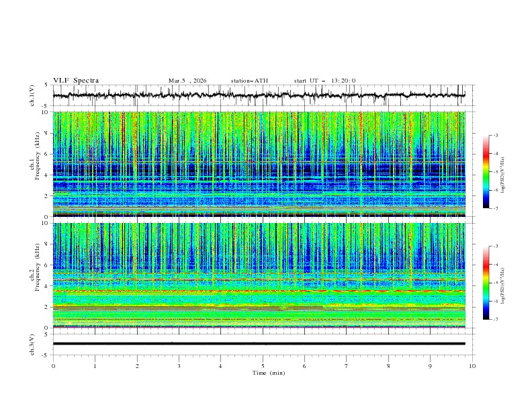Click the time axis tick label "5"
Screen dimensions: 532x411
pos(263,366)
